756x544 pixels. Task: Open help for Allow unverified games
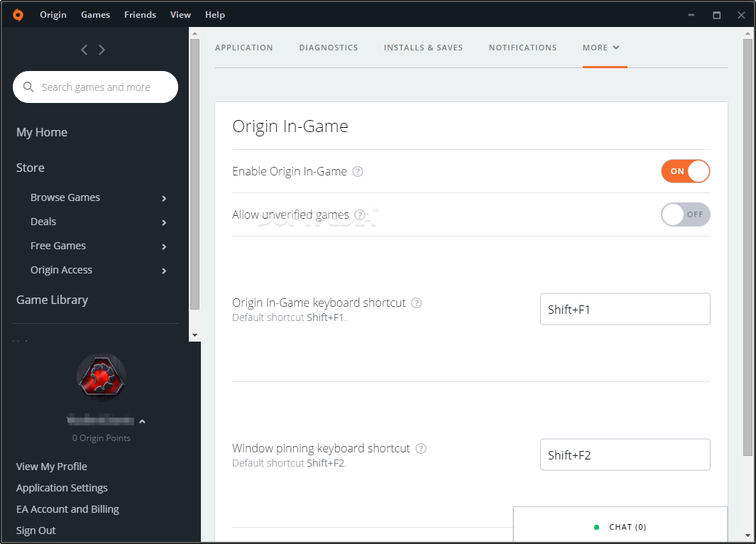(360, 214)
